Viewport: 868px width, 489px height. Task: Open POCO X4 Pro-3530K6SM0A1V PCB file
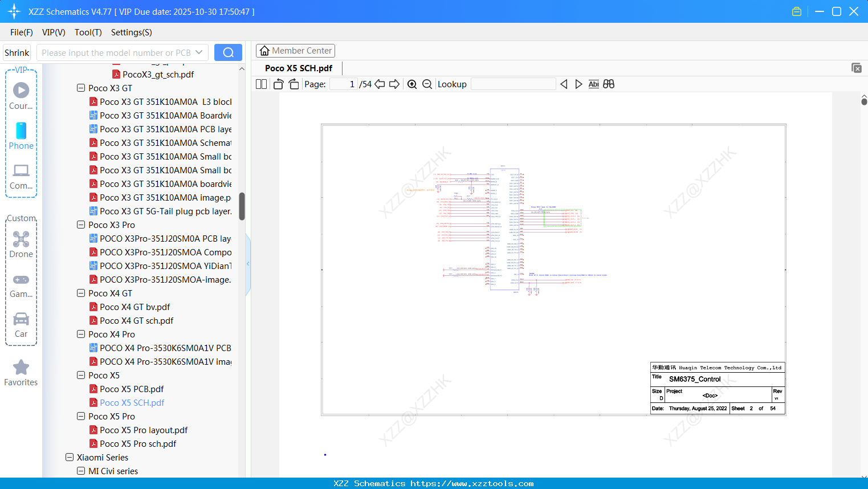coord(160,348)
